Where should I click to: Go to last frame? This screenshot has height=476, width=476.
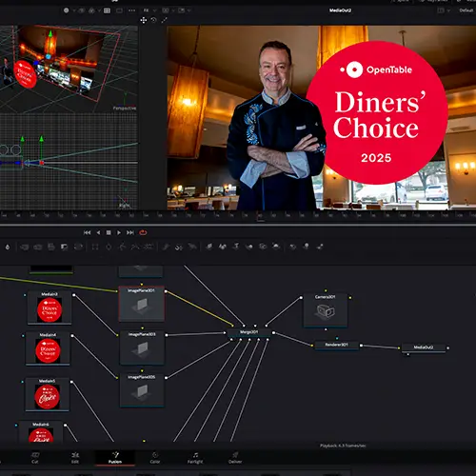(x=130, y=232)
